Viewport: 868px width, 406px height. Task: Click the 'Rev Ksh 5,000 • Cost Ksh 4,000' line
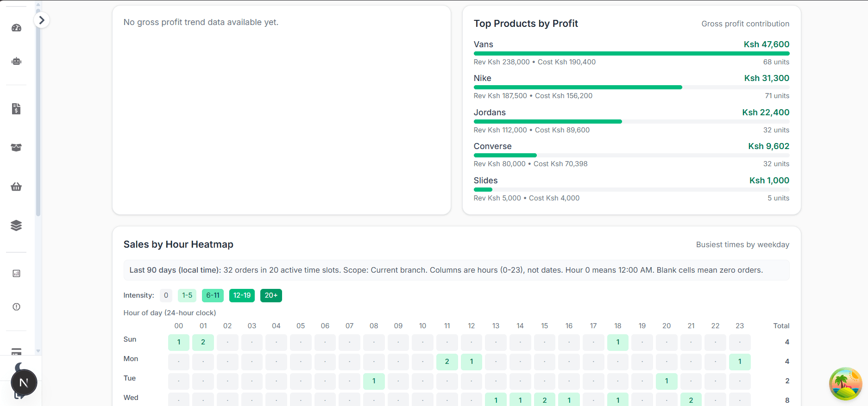click(x=527, y=198)
